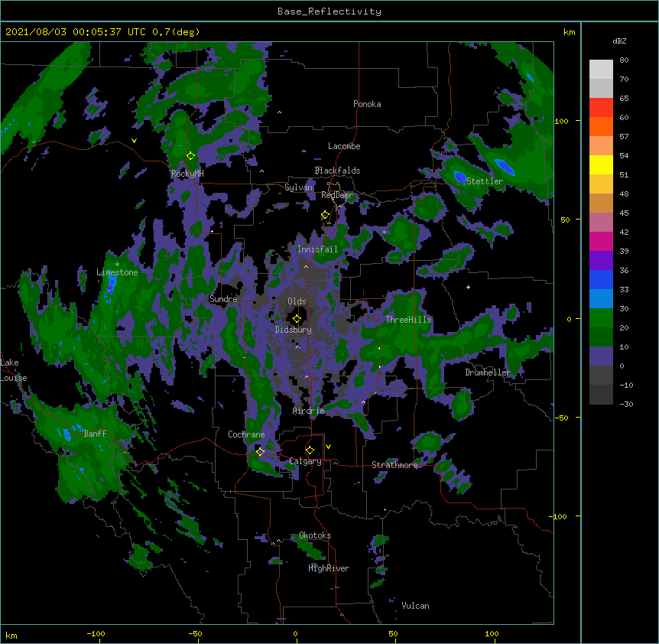This screenshot has width=659, height=644.
Task: Pick the purple-blue 0–10 swatch in the dBZ legend
Action: tap(601, 356)
